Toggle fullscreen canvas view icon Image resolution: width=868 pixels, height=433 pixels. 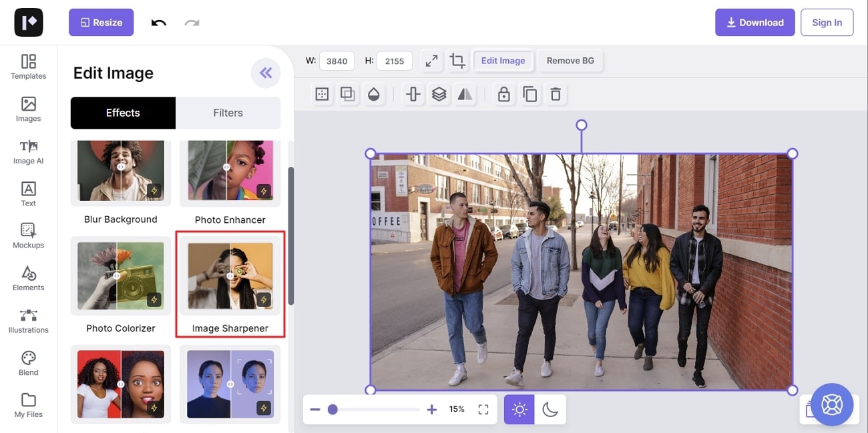click(483, 409)
